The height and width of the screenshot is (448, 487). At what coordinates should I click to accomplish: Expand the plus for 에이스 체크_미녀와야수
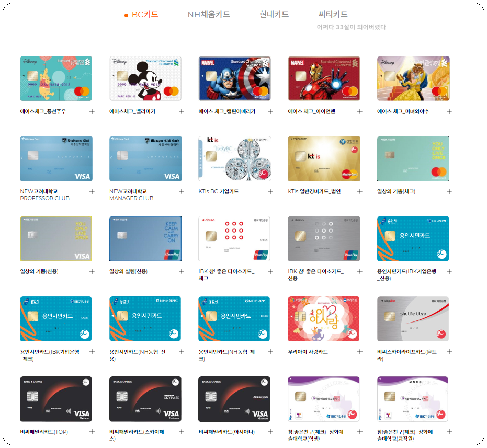tap(449, 111)
